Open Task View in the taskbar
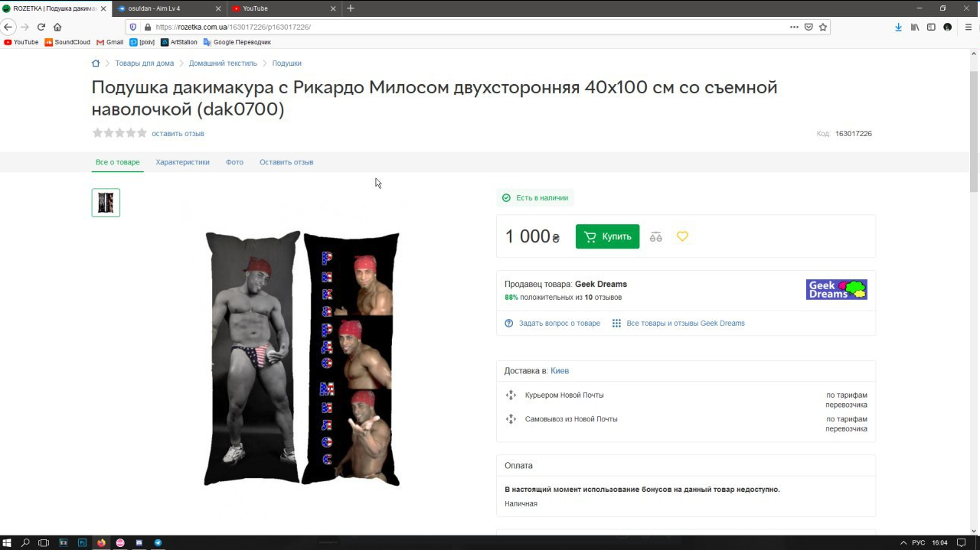 44,542
